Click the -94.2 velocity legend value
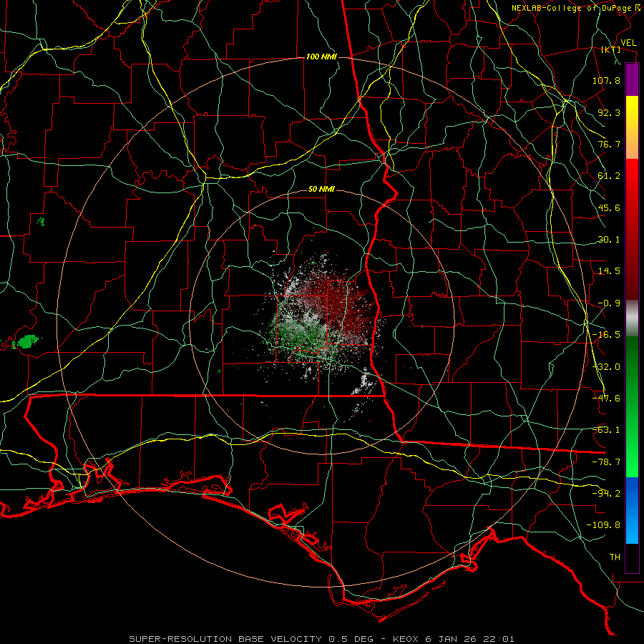Screen dimensions: 644x644 coord(606,494)
